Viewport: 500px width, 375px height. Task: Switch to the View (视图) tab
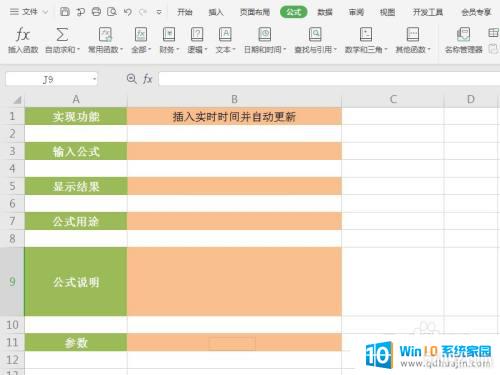point(387,12)
